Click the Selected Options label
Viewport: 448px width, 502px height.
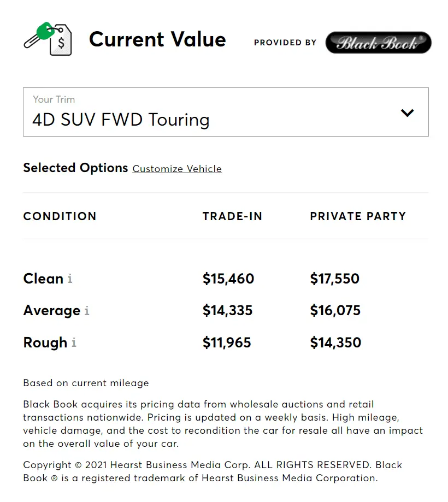tap(75, 168)
